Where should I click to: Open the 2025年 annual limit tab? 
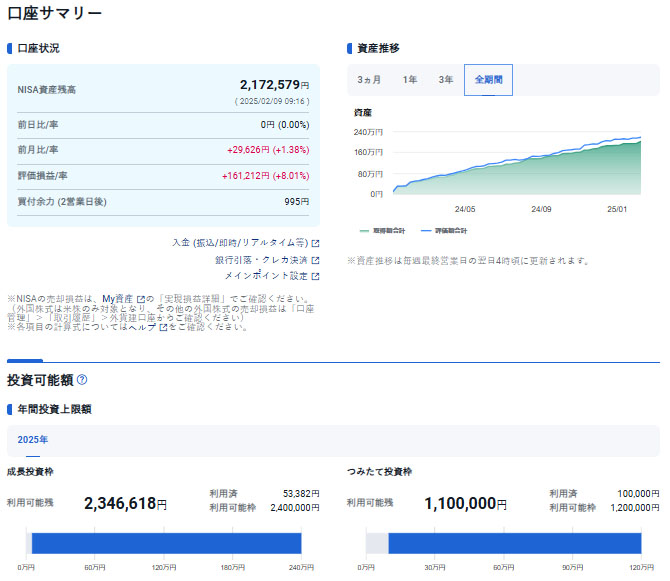[32, 440]
